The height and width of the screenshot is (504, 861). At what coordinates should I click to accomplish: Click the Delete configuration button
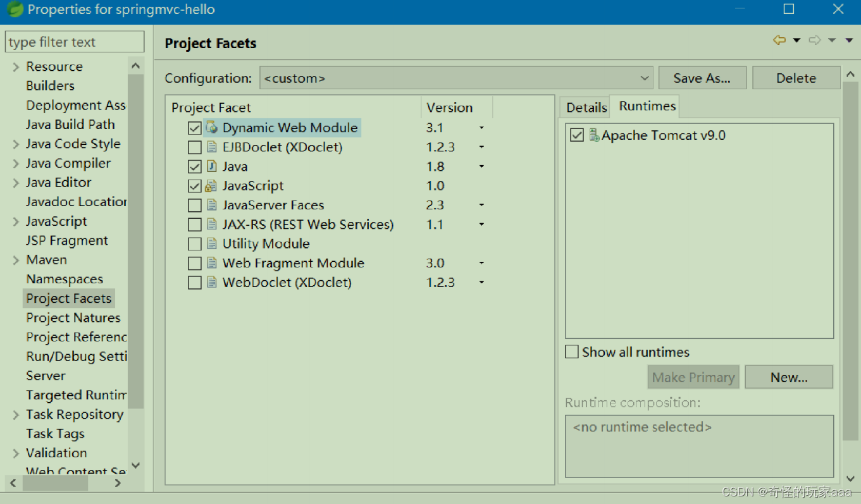pyautogui.click(x=796, y=78)
